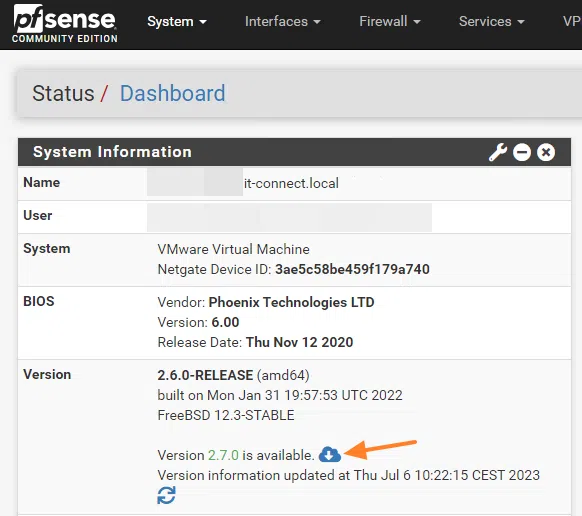582x516 pixels.
Task: Click cloud download icon to update pfSense
Action: pyautogui.click(x=330, y=454)
